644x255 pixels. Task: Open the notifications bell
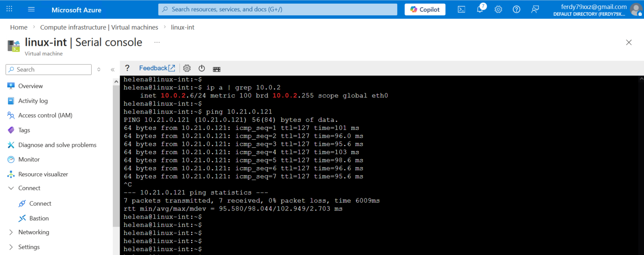click(x=480, y=9)
